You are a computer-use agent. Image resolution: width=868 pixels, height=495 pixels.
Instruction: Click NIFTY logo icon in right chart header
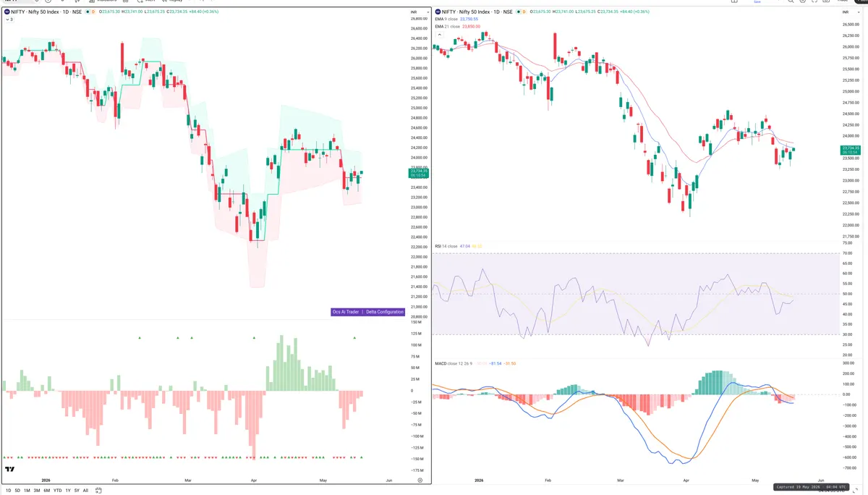438,12
